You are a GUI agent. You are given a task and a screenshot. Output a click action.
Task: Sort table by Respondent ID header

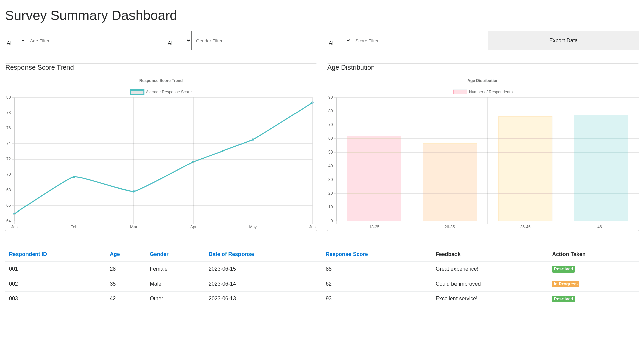coord(28,254)
